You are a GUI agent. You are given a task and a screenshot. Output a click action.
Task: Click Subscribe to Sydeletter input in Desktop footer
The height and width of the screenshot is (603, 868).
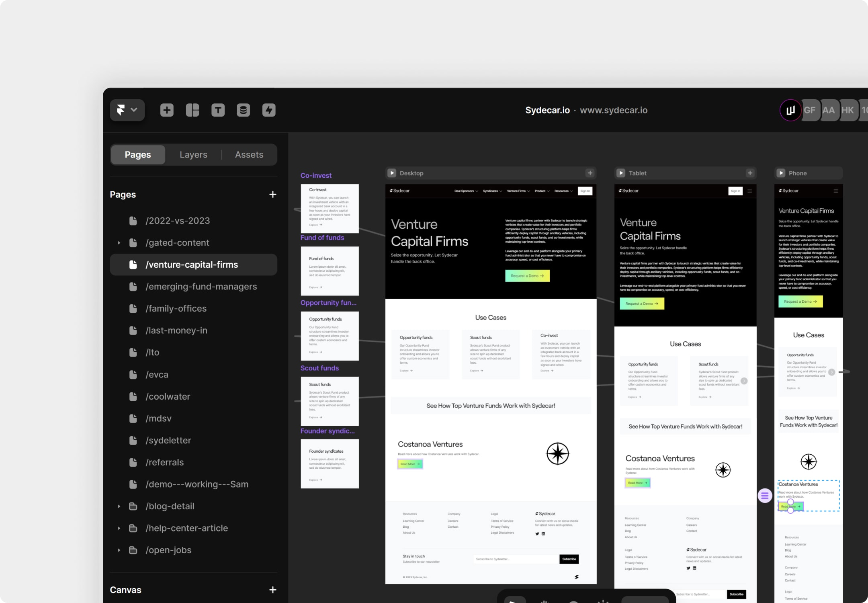(516, 559)
